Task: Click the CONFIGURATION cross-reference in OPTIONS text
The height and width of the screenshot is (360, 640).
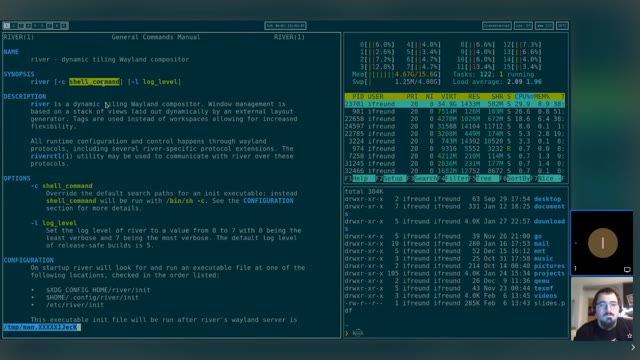Action: [268, 201]
